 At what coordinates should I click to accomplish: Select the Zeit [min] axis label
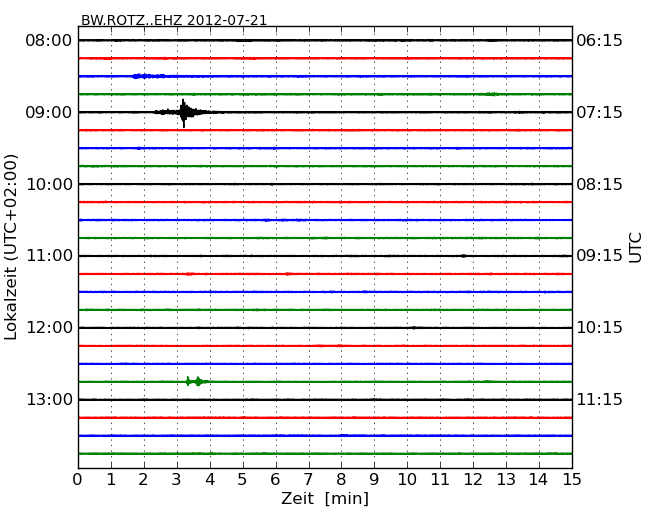tap(325, 498)
